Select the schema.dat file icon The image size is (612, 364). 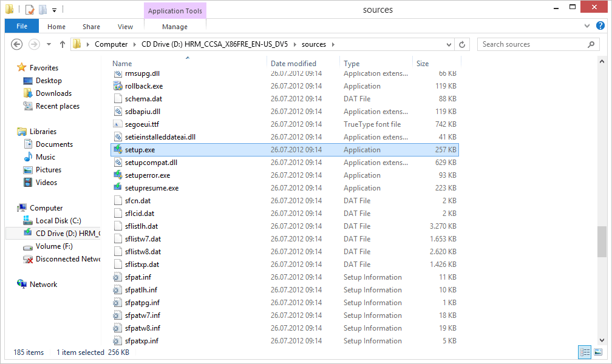click(x=118, y=99)
